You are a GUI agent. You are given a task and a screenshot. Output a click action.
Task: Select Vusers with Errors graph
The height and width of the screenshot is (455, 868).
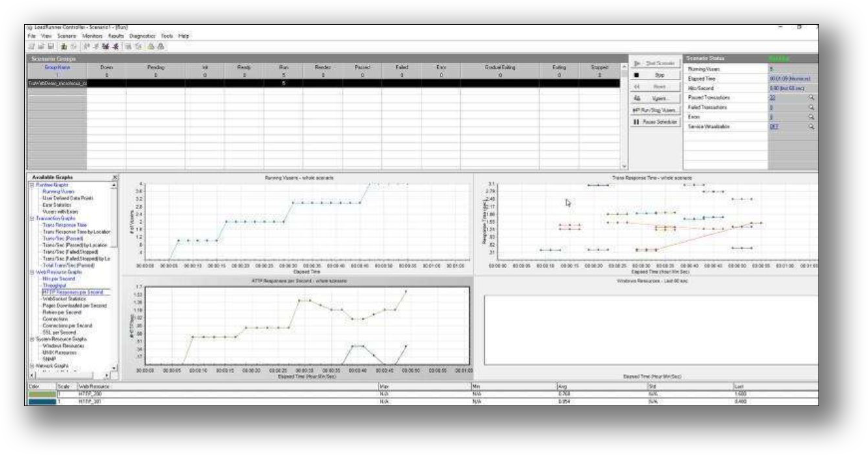point(61,211)
